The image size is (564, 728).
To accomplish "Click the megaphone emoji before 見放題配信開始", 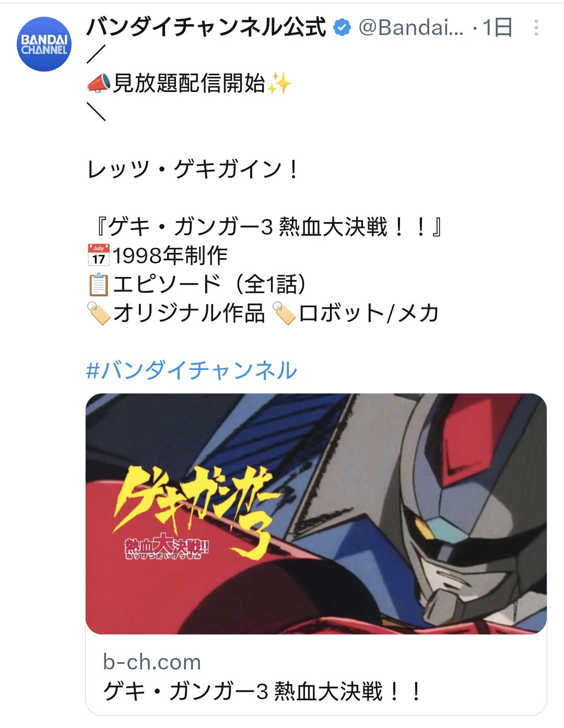I will pos(99,83).
